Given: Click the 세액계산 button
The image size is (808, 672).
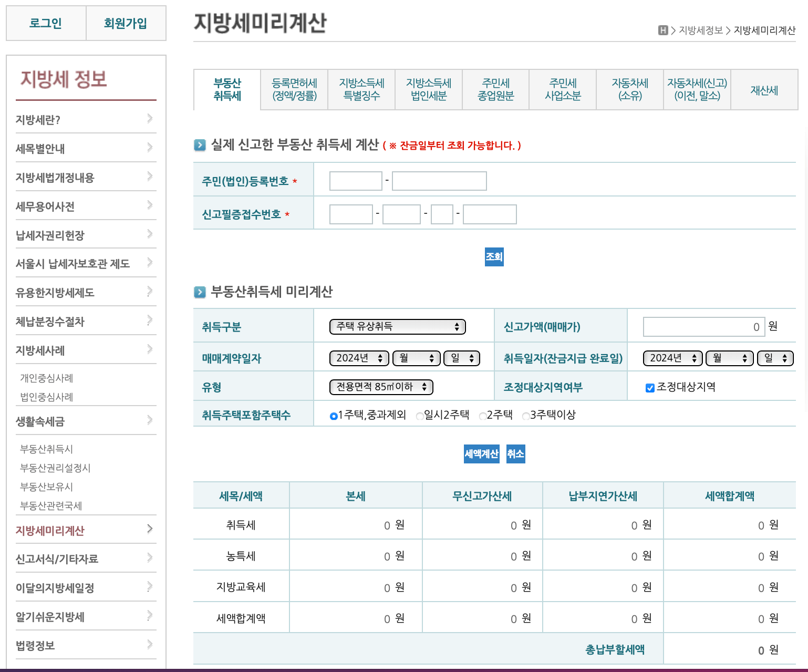Looking at the screenshot, I should (x=481, y=454).
